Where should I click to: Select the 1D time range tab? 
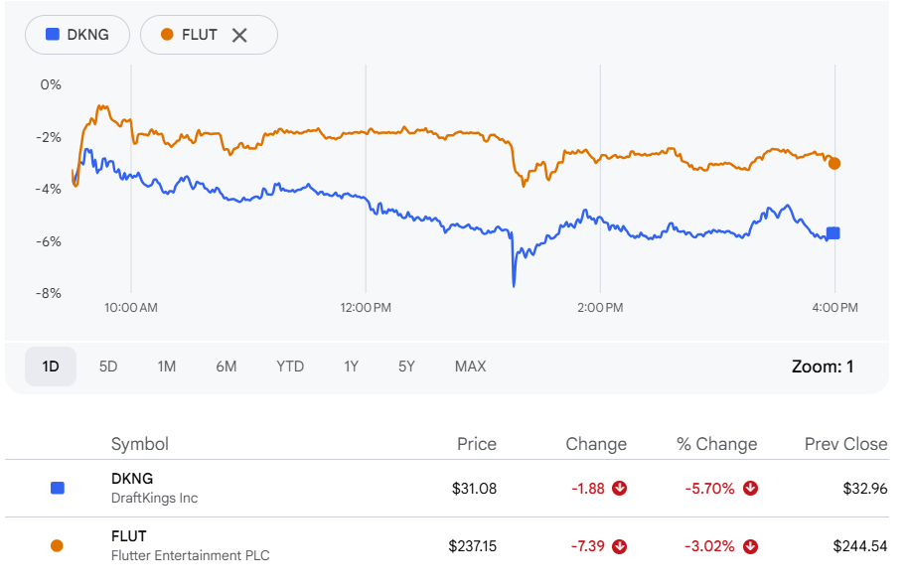(x=51, y=367)
